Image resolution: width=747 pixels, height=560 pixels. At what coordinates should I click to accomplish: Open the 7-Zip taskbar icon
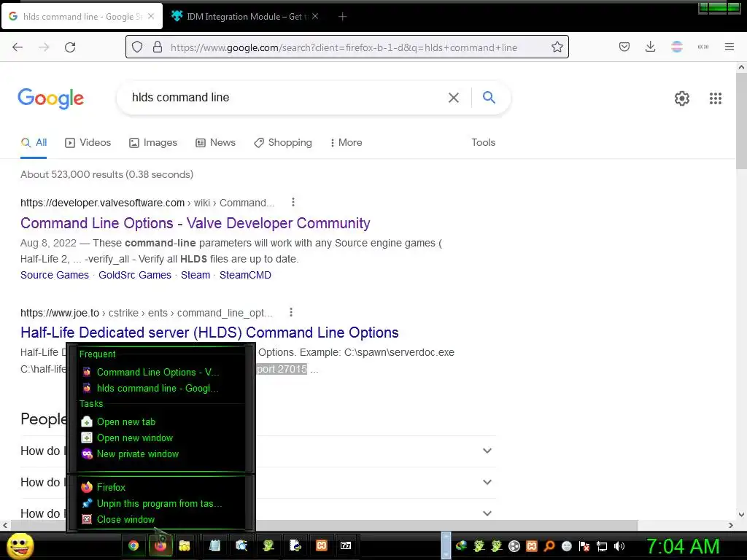click(346, 545)
